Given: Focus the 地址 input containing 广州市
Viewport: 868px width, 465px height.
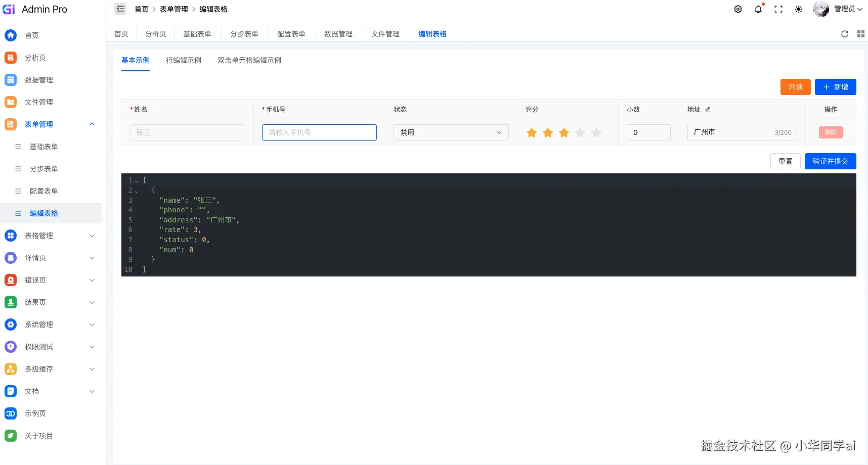Looking at the screenshot, I should click(742, 132).
